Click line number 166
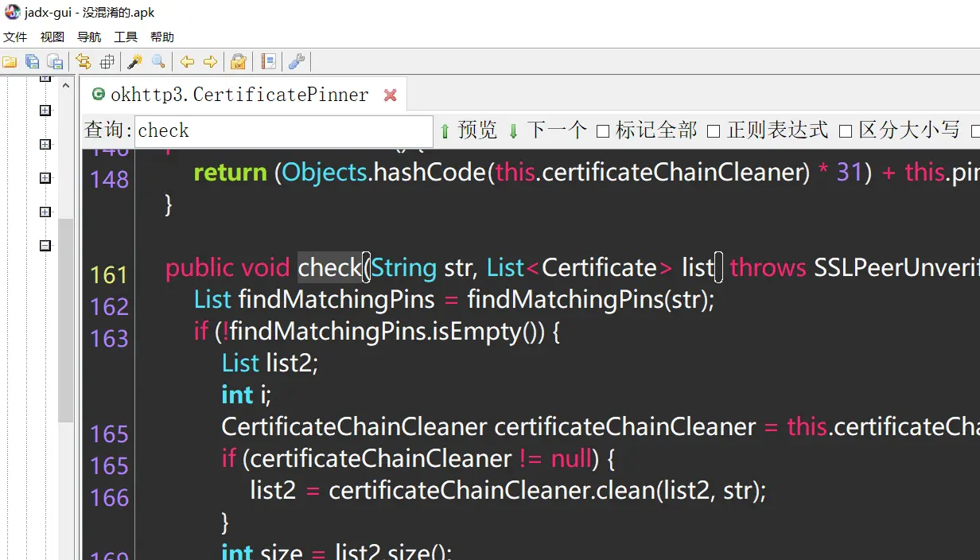Image resolution: width=980 pixels, height=560 pixels. click(x=109, y=498)
